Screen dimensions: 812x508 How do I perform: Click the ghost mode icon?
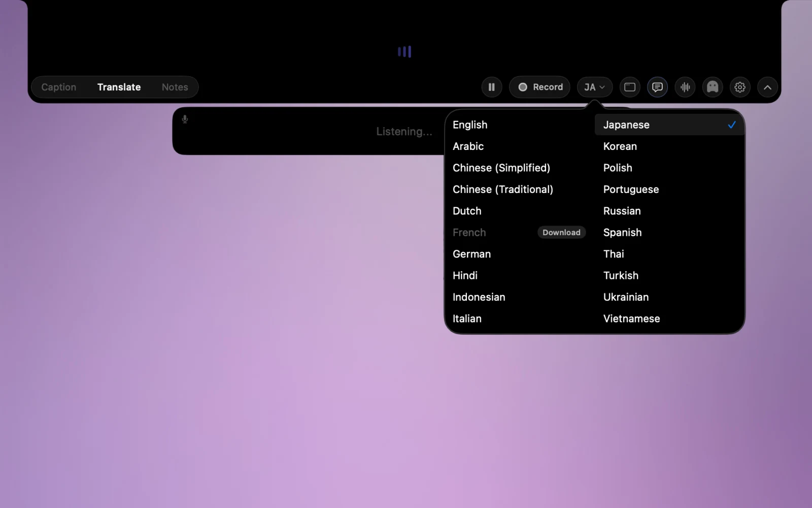(713, 87)
